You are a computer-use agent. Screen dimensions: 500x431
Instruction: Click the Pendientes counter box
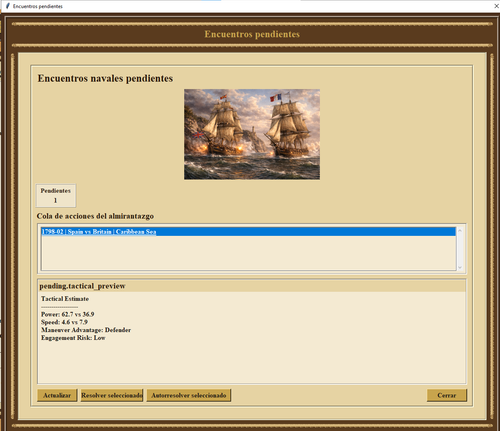coord(56,196)
